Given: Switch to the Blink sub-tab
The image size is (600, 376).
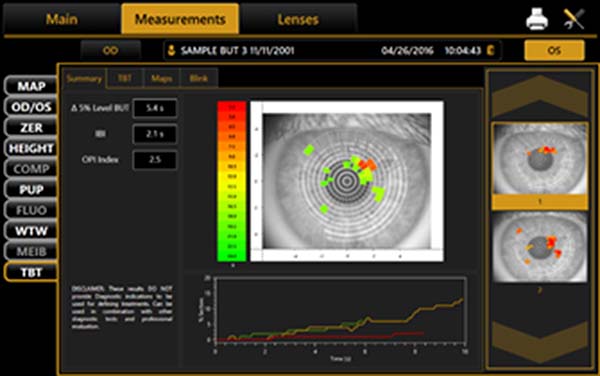Looking at the screenshot, I should coord(199,78).
